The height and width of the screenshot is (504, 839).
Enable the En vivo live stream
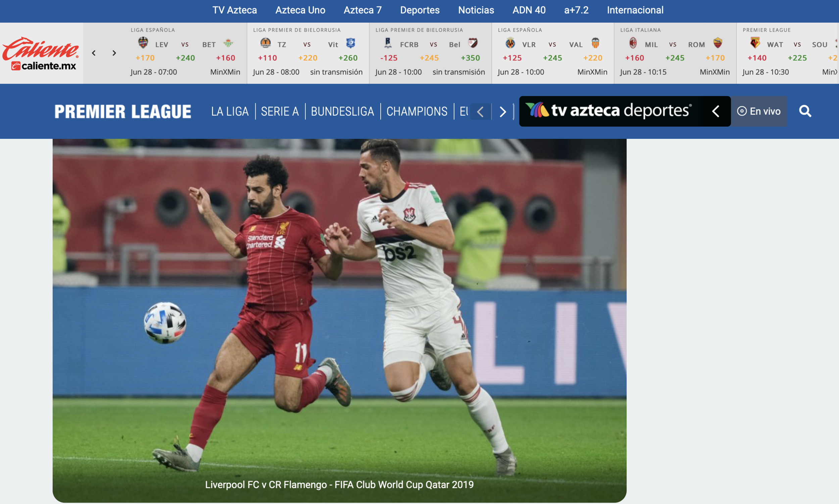pyautogui.click(x=760, y=111)
